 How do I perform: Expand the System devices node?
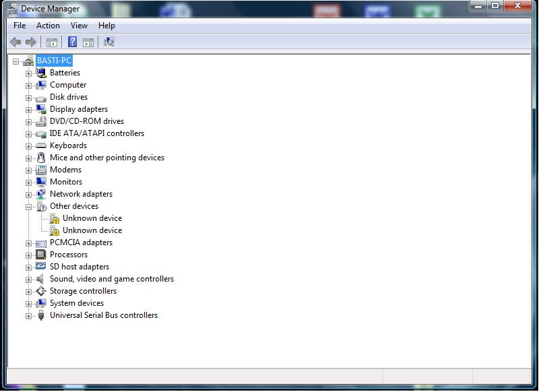28,304
